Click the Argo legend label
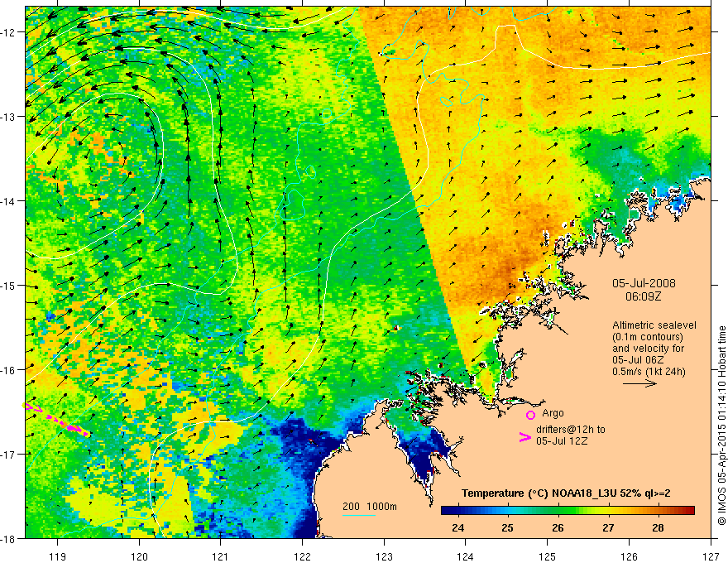 (x=553, y=413)
